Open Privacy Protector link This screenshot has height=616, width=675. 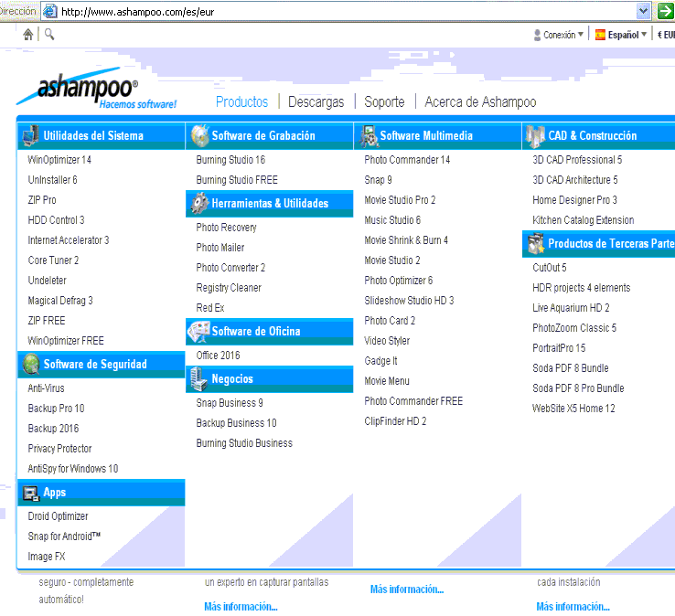pos(59,448)
